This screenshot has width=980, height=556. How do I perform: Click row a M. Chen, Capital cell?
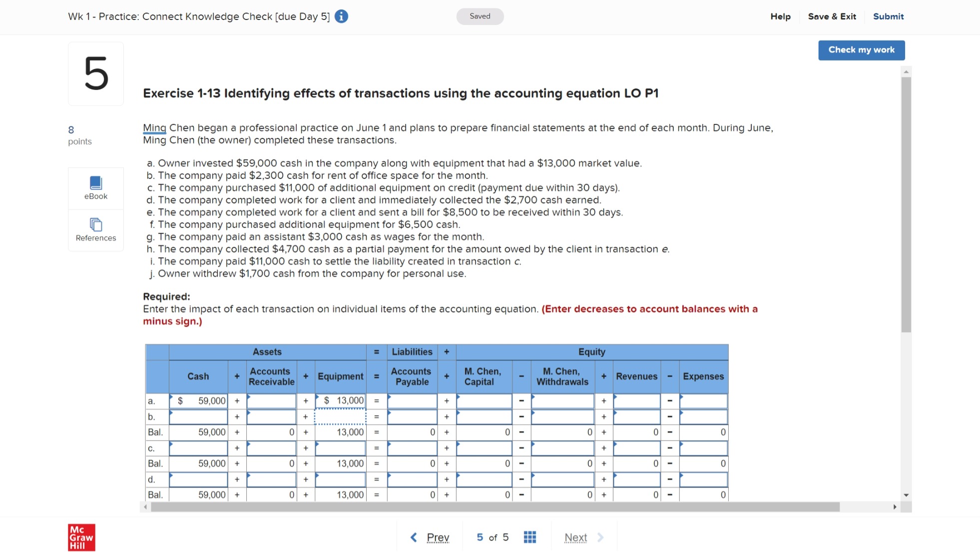[x=484, y=401]
